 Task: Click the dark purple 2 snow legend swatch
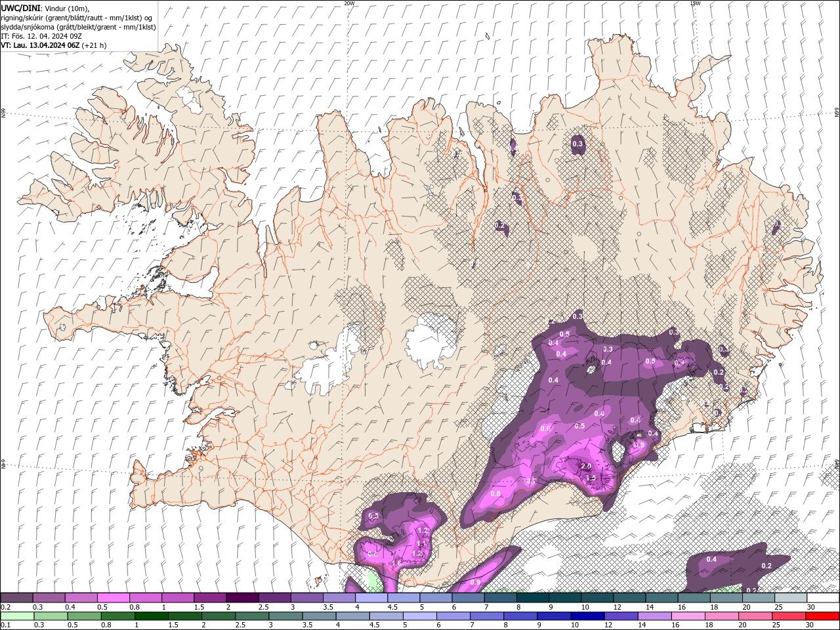pos(241,598)
